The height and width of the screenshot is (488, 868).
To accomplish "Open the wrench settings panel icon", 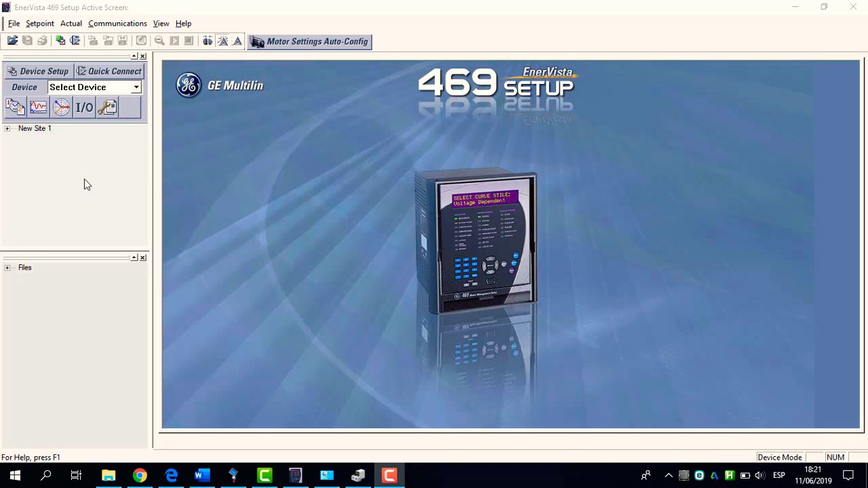I will tap(107, 107).
